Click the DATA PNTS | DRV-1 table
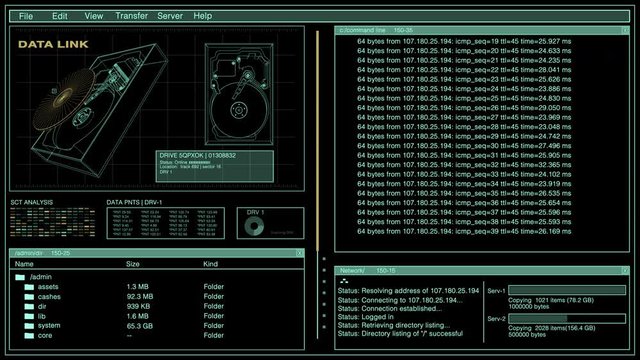The image size is (640, 360). click(165, 223)
